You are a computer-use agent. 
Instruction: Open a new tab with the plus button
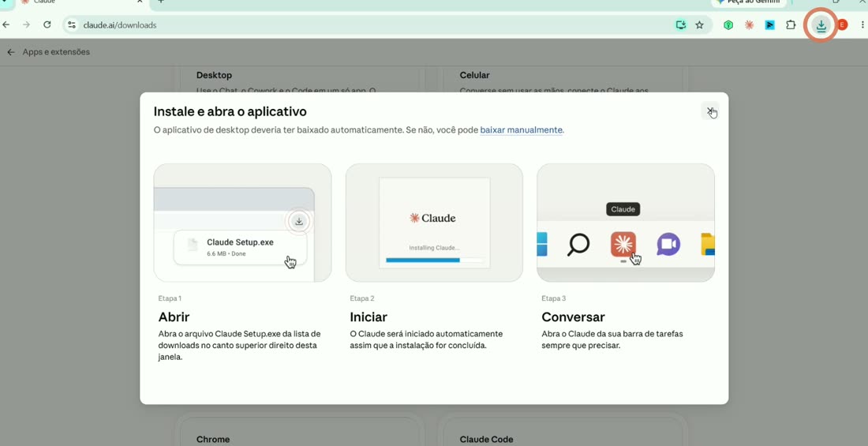point(160,2)
